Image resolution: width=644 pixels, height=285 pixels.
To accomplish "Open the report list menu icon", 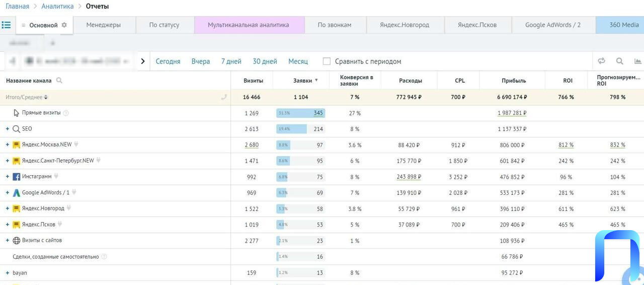I will [x=6, y=25].
